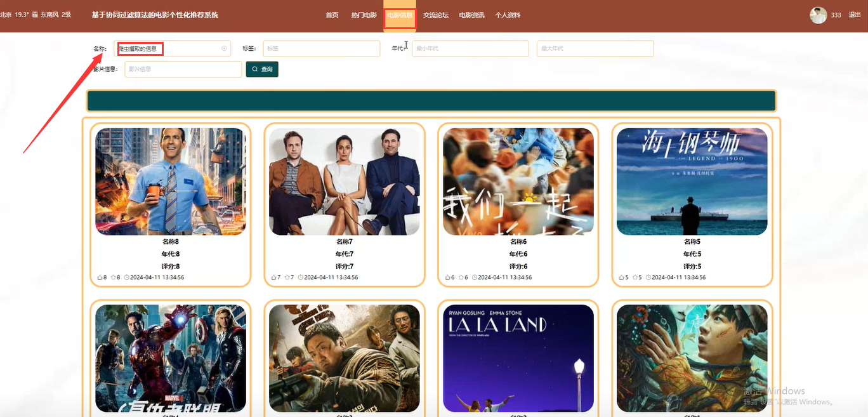Click the thumbs-up icon on card 名称7
868x417 pixels.
(273, 277)
